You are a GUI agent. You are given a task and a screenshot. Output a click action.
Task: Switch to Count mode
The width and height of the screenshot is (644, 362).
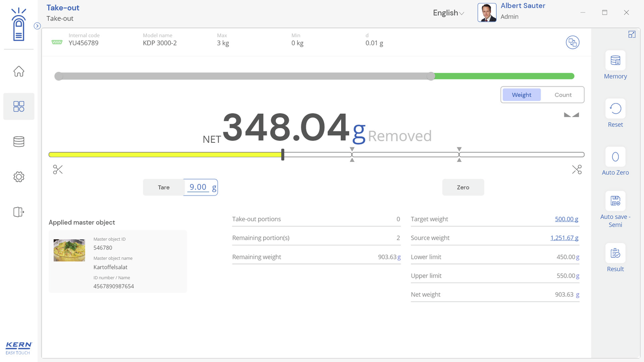(562, 95)
